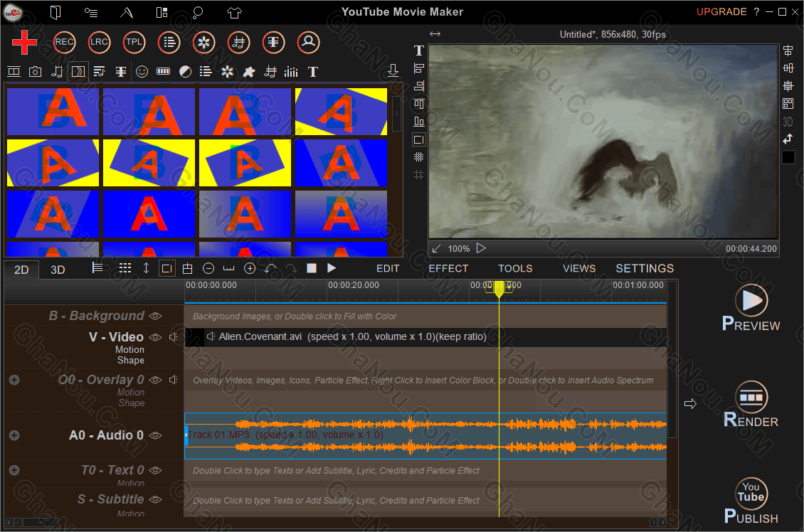
Task: Expand the Overlay 0 track with plus
Action: (x=14, y=380)
